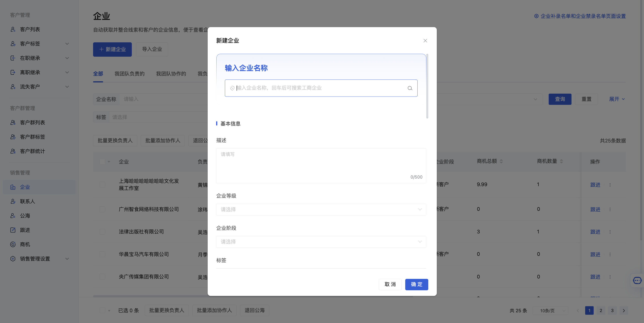Open the 企业阶段 dropdown in dialog

(x=321, y=242)
